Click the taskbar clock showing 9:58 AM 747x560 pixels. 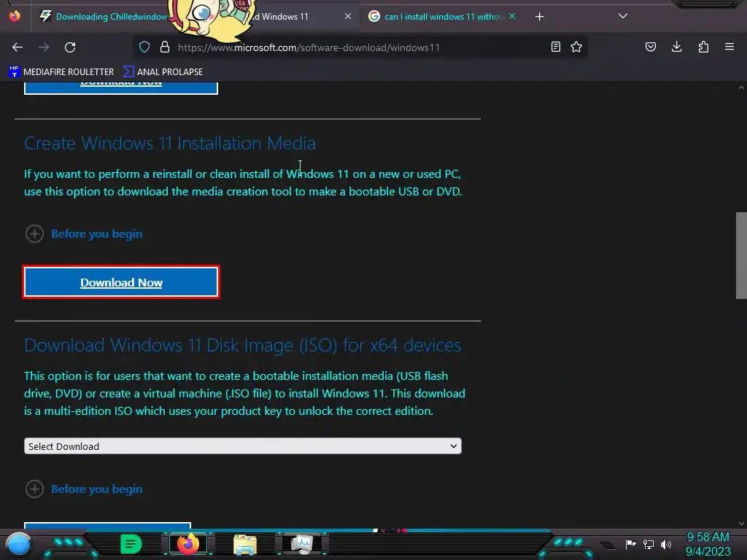point(708,544)
